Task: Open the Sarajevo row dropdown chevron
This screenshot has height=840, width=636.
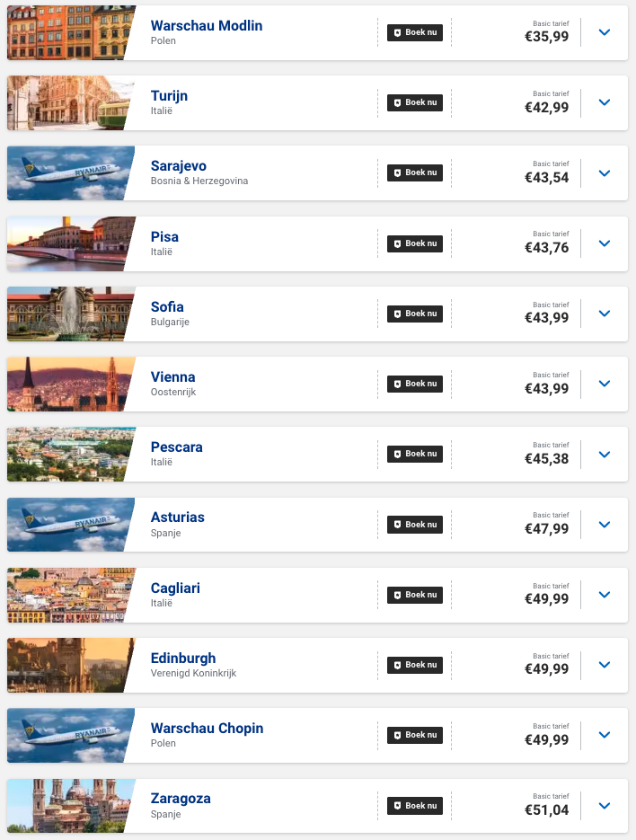Action: pos(604,172)
